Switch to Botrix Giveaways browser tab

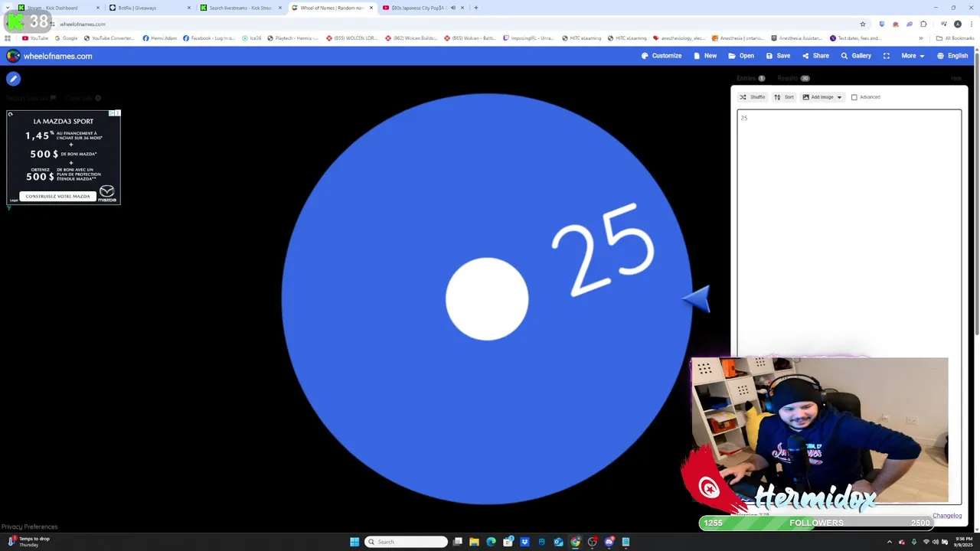point(149,8)
